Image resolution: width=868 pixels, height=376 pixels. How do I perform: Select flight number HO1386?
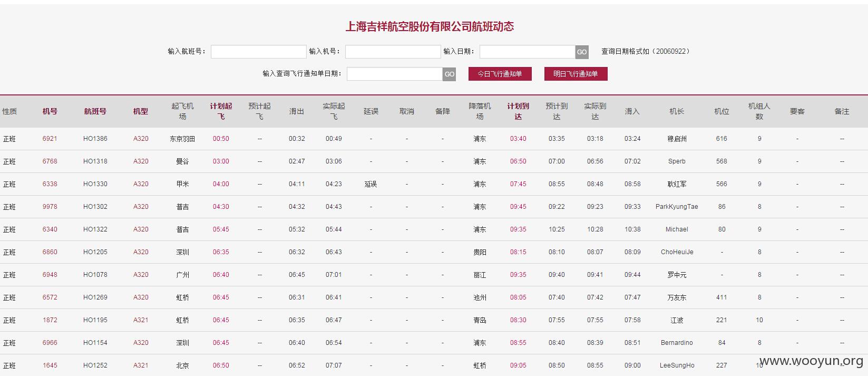coord(95,139)
